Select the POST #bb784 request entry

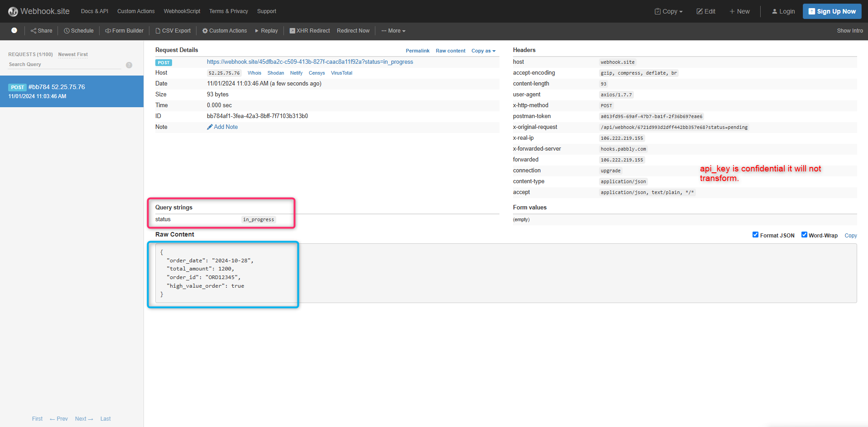tap(72, 91)
